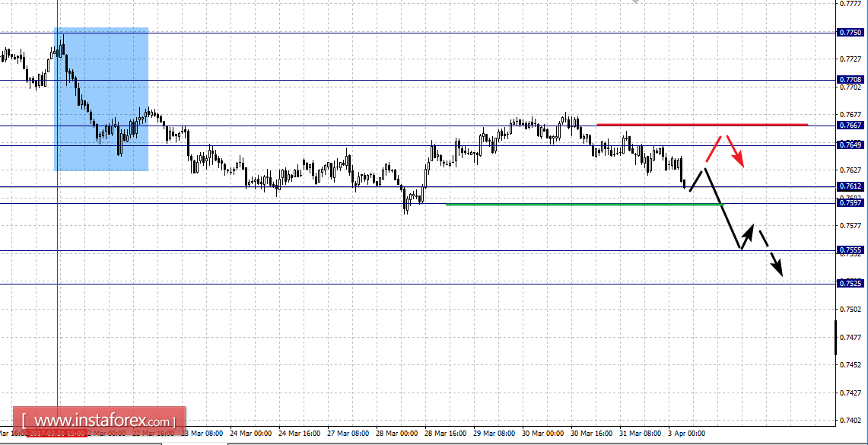Click the 0.7667 price label

pyautogui.click(x=851, y=126)
